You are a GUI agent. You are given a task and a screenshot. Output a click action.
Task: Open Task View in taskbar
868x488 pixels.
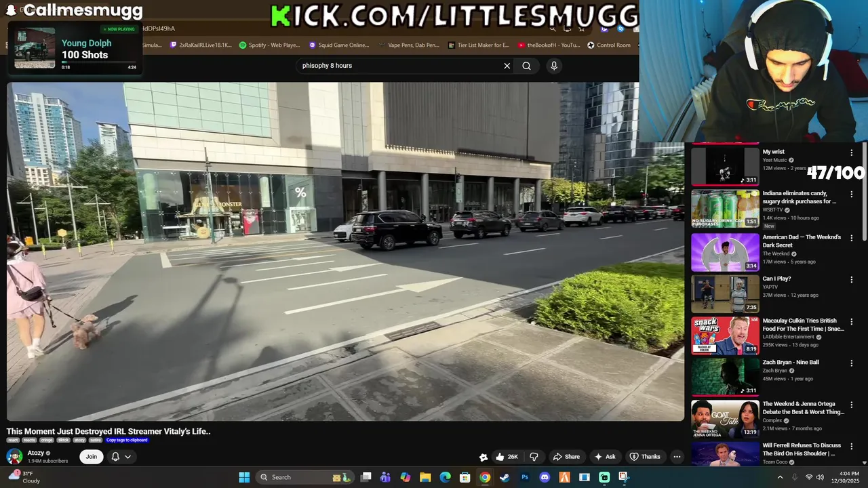tap(366, 477)
